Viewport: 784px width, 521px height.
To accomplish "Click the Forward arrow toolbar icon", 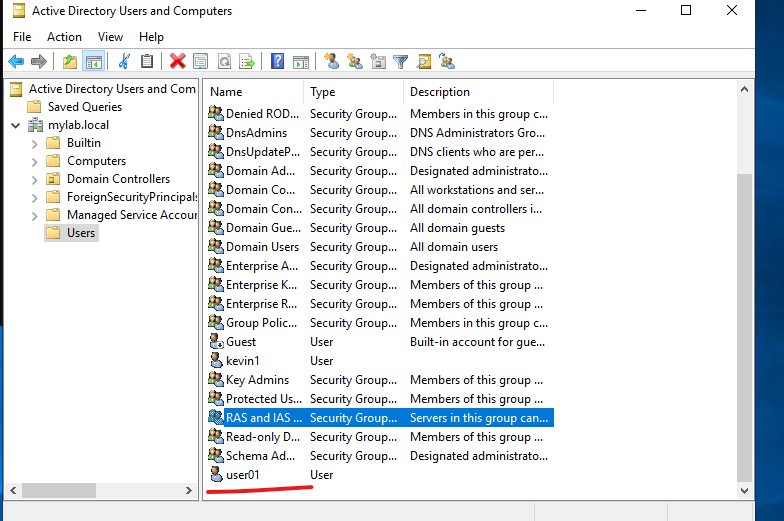I will point(38,62).
